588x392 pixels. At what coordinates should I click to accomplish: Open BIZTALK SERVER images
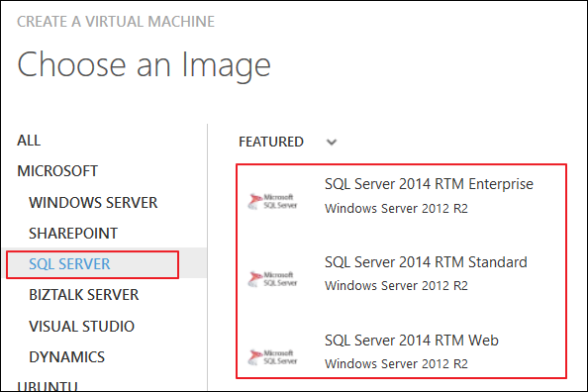pyautogui.click(x=83, y=295)
